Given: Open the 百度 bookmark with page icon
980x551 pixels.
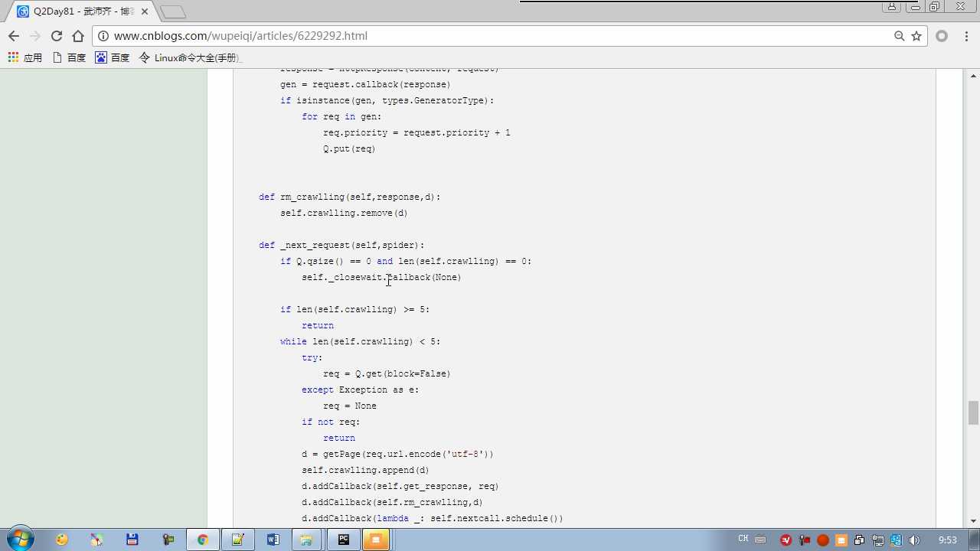Looking at the screenshot, I should coord(69,57).
